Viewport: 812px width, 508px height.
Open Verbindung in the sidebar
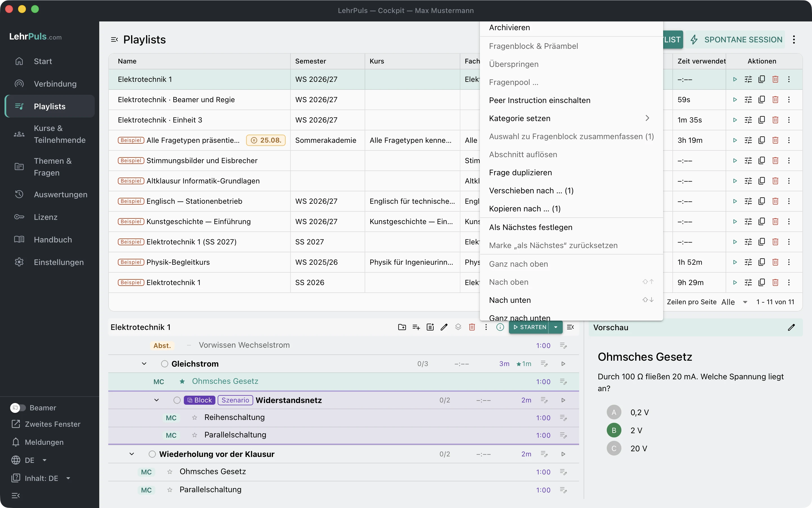pos(50,84)
